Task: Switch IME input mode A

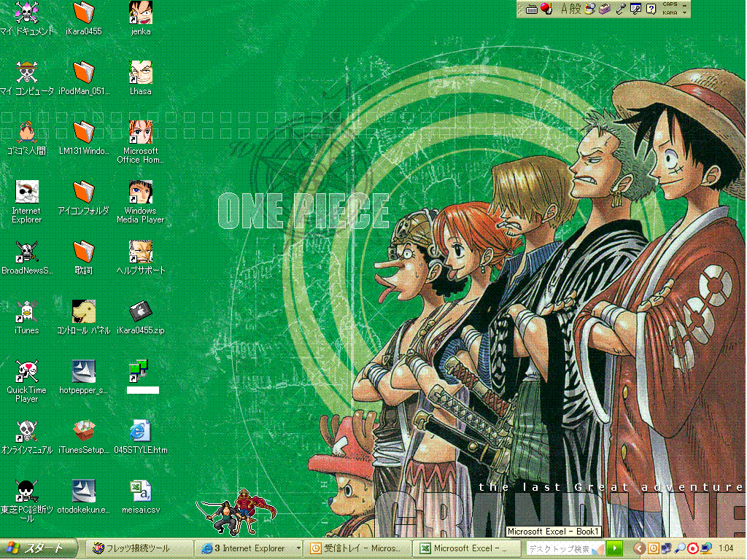Action: [564, 9]
